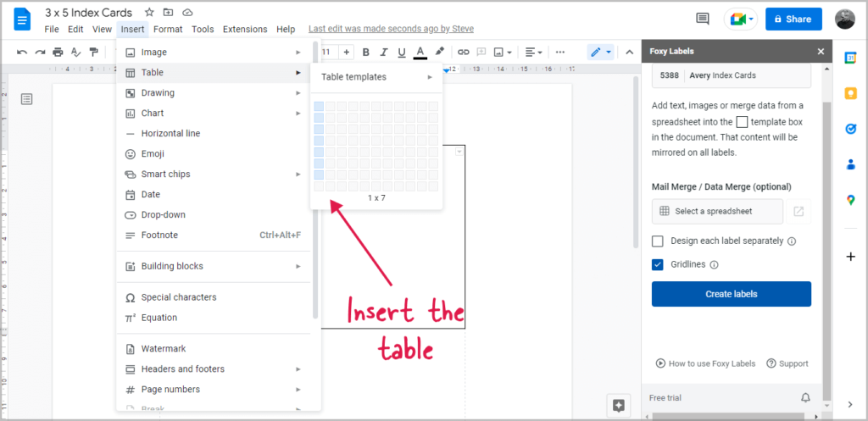Open the toolbar more options menu
Image resolution: width=868 pixels, height=421 pixels.
coord(560,52)
